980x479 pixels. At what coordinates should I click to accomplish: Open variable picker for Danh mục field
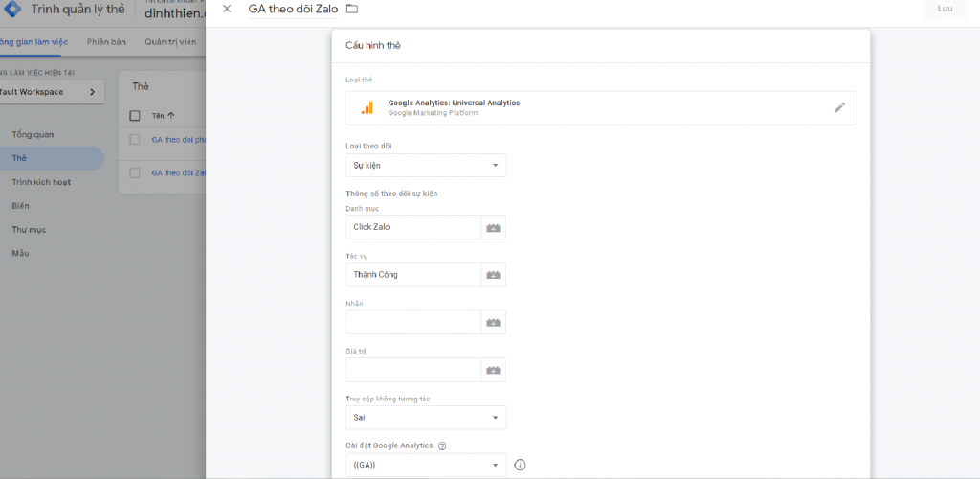pos(493,227)
